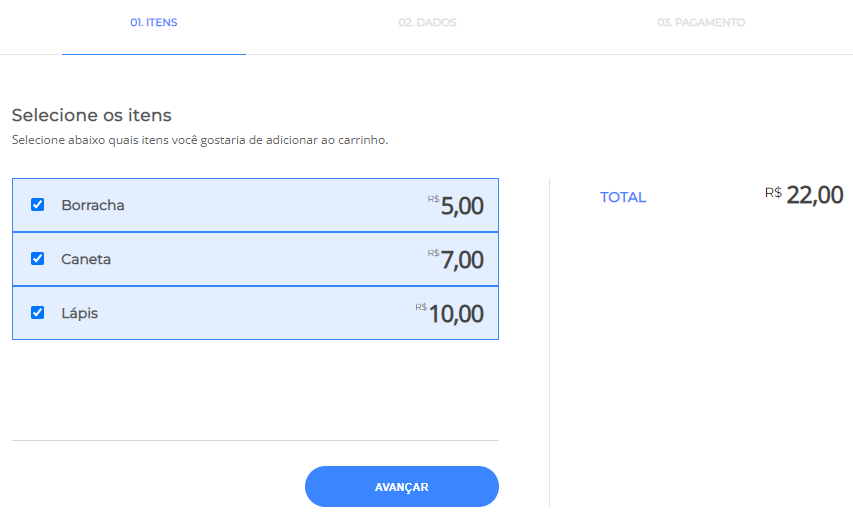Click the cart instruction text below heading
This screenshot has height=514, width=853.
(x=200, y=140)
